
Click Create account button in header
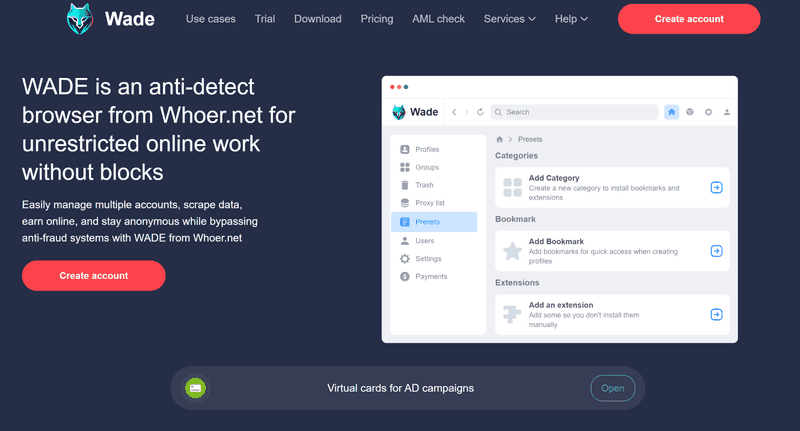[689, 19]
